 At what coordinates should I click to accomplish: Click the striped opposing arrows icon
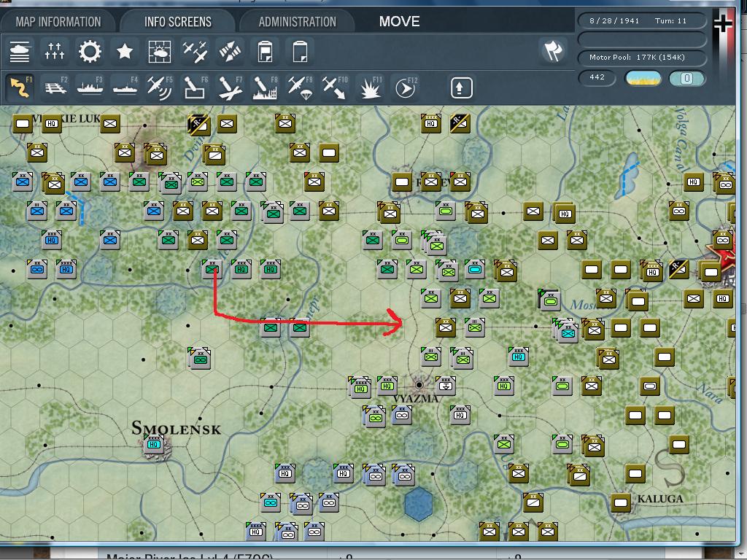click(230, 52)
